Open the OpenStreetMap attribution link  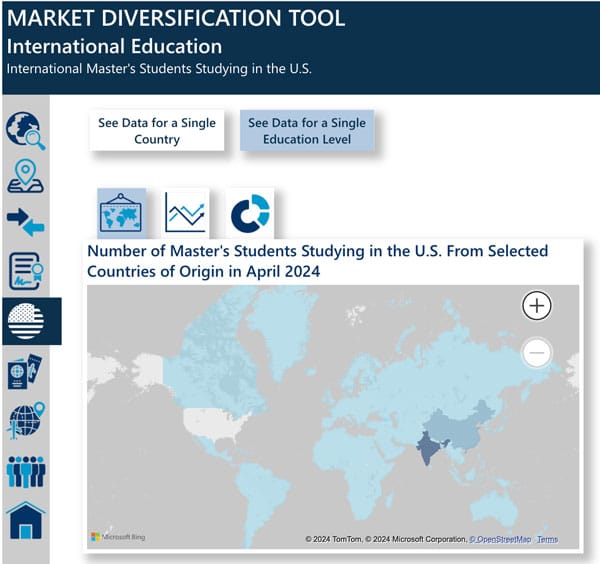point(500,539)
